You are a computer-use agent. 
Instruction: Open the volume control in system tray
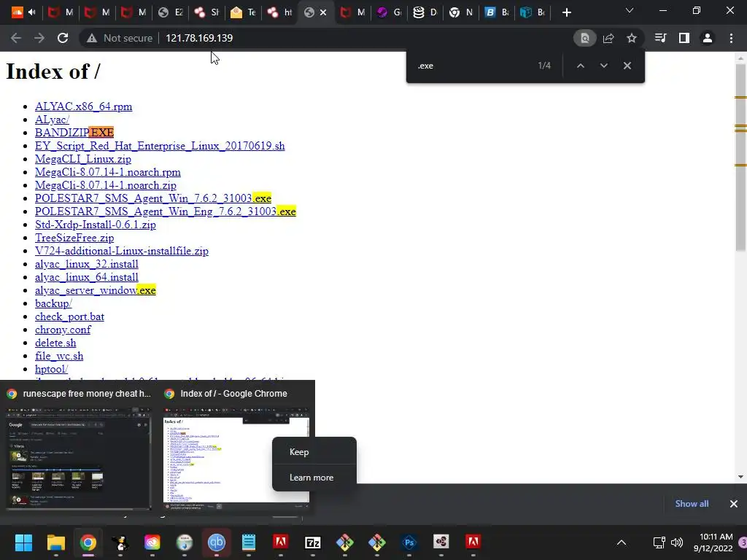click(x=677, y=542)
